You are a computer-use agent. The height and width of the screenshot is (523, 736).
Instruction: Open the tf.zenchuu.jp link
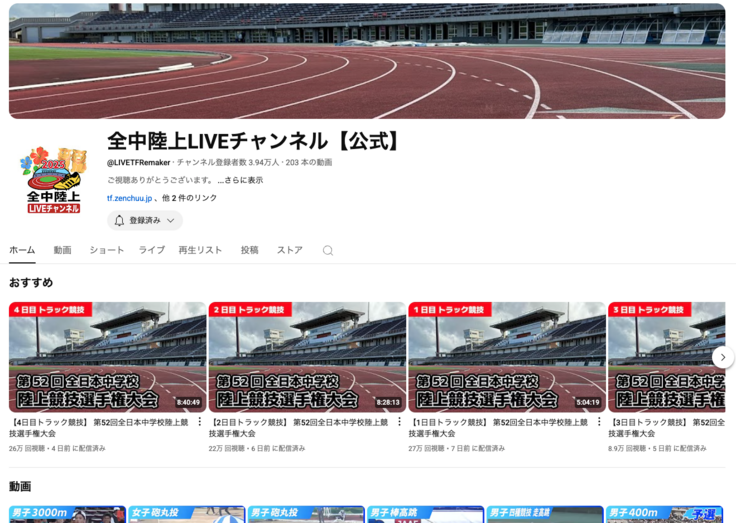pos(130,198)
